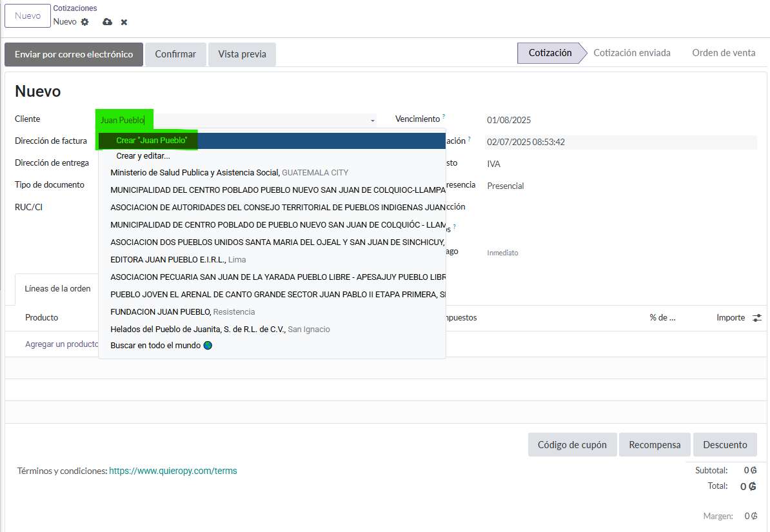Pick ASOCIACION DOS PUEBLOS UNIDOS SANTA MARIA entry

[272, 242]
